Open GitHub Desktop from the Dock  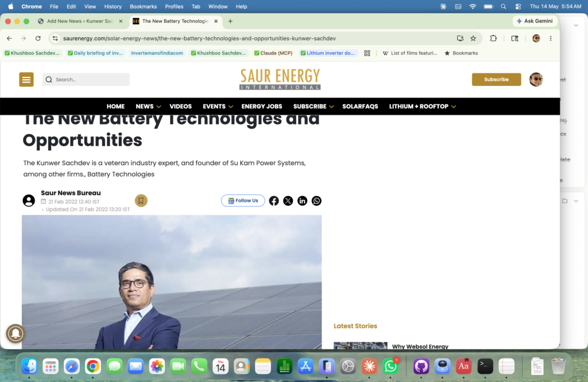click(421, 367)
